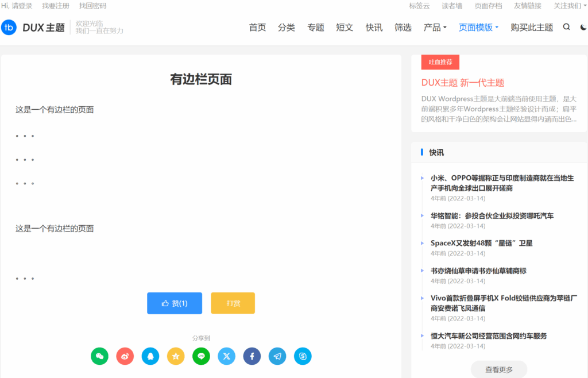This screenshot has height=378, width=588.
Task: Go to the 首页 nav item
Action: (x=257, y=27)
